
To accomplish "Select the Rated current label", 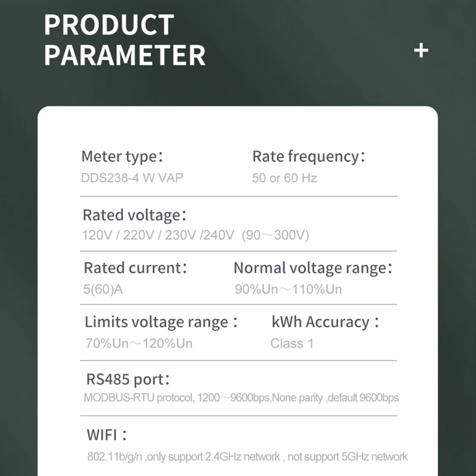I will point(136,268).
